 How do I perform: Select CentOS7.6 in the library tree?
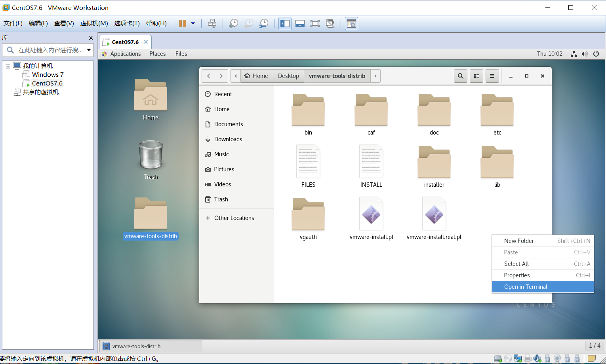pos(47,83)
